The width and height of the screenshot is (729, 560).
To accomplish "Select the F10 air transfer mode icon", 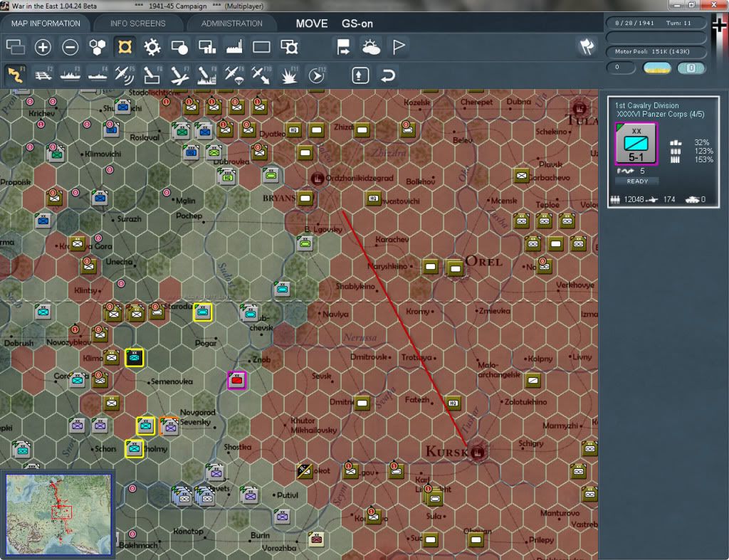I will (261, 75).
